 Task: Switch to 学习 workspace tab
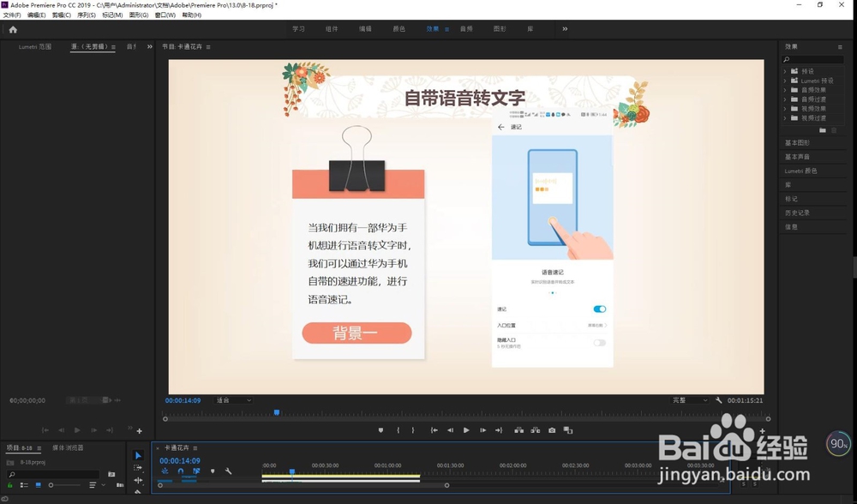[298, 29]
